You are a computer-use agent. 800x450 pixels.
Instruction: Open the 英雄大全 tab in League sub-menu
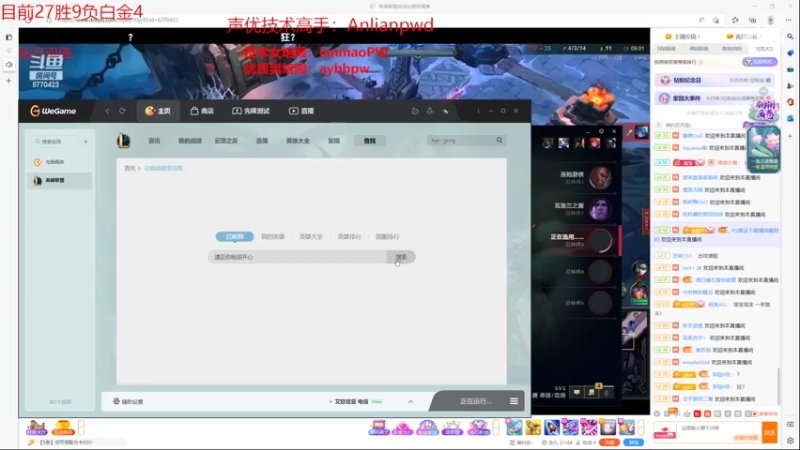(297, 141)
